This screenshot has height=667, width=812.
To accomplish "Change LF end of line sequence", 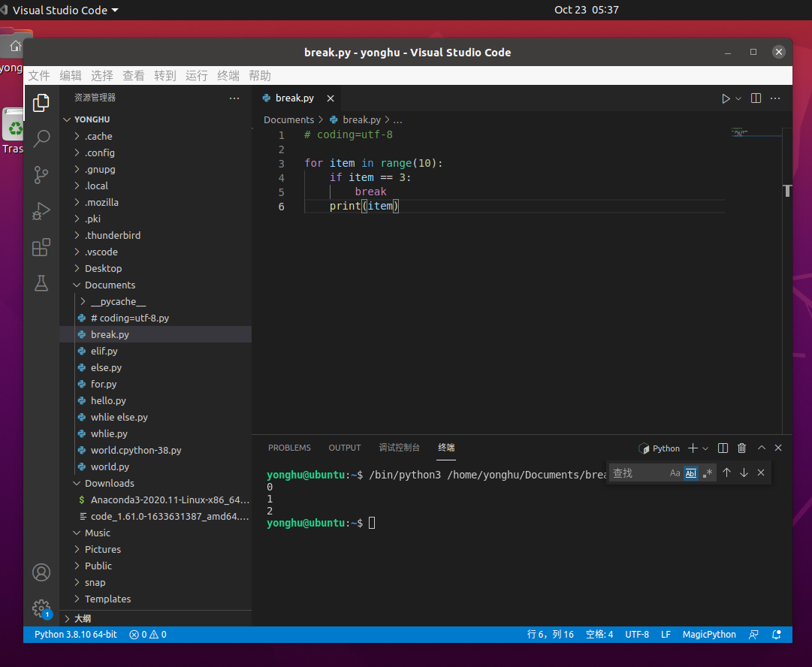I will click(x=666, y=635).
